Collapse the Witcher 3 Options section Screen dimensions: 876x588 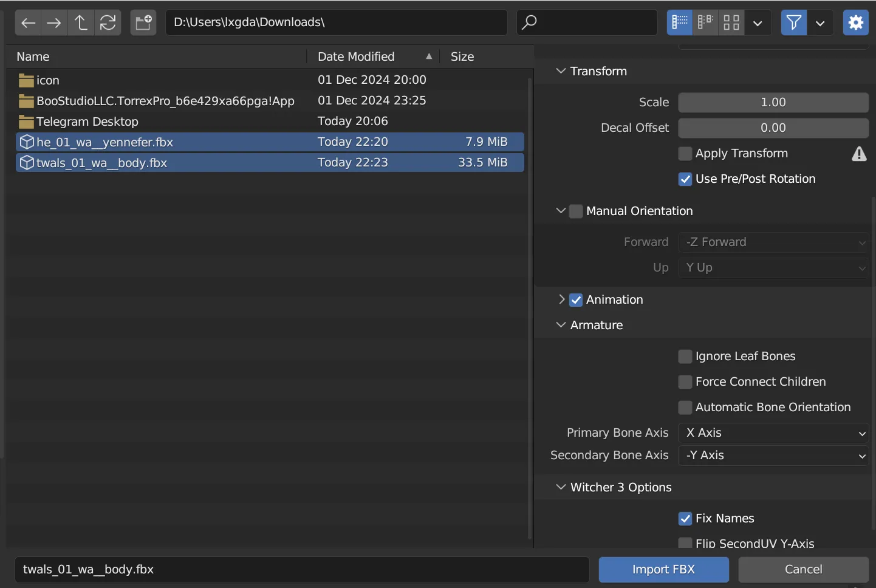(x=560, y=487)
